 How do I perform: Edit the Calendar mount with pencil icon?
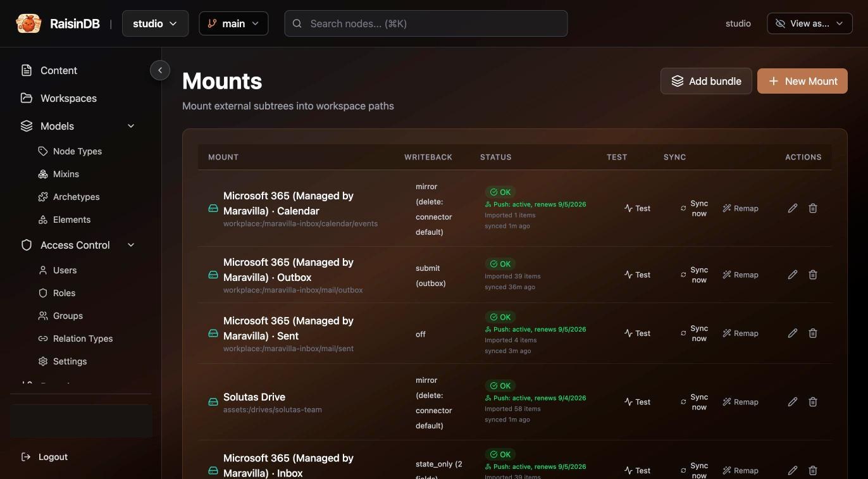coord(793,208)
